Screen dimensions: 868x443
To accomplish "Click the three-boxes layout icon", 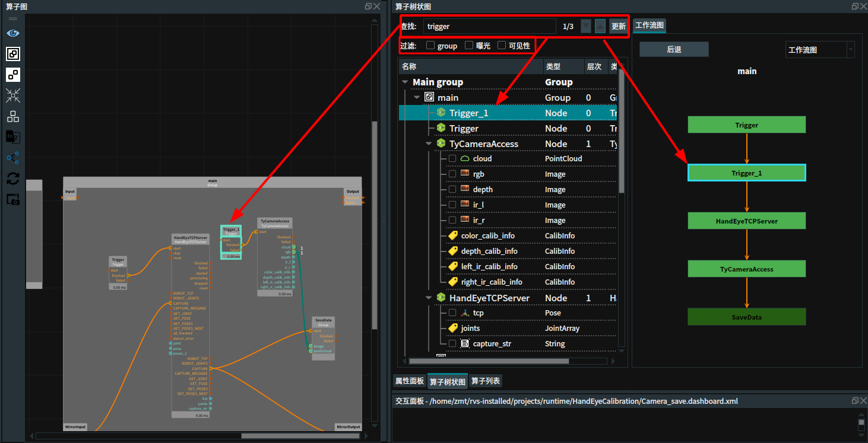I will pyautogui.click(x=13, y=116).
